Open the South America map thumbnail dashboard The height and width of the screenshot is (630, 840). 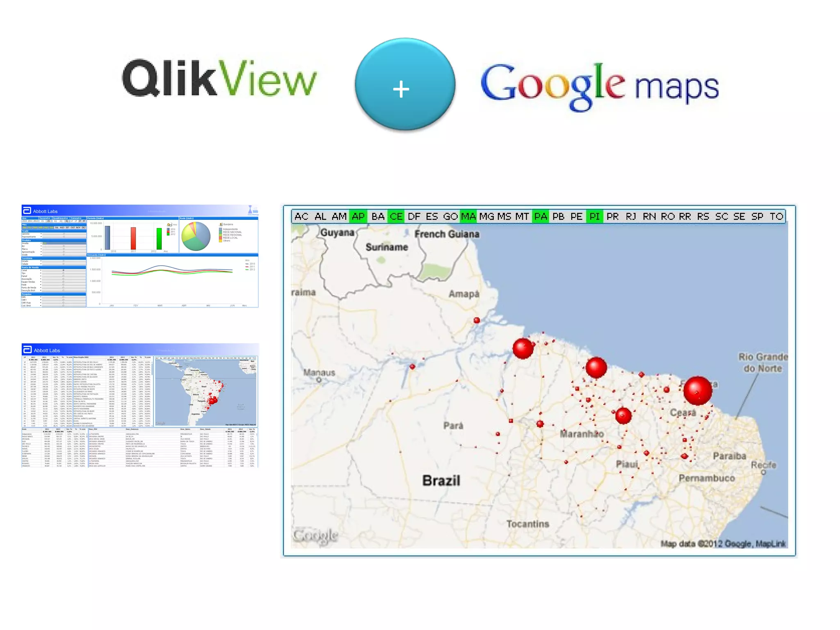coord(205,393)
